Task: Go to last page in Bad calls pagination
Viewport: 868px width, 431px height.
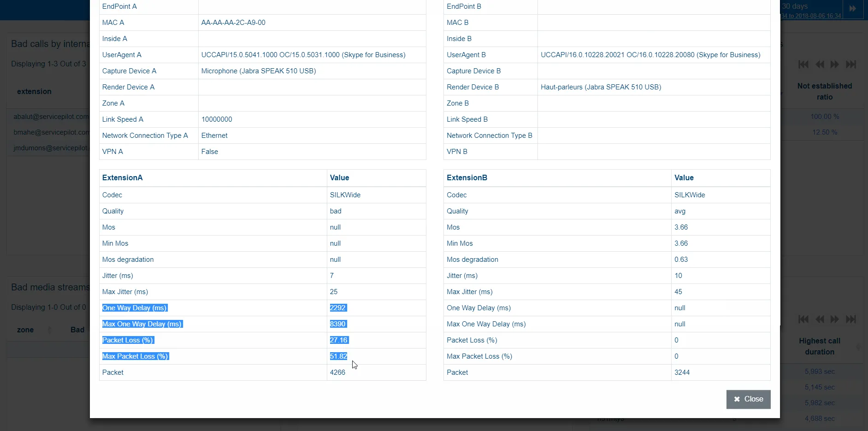Action: click(851, 65)
